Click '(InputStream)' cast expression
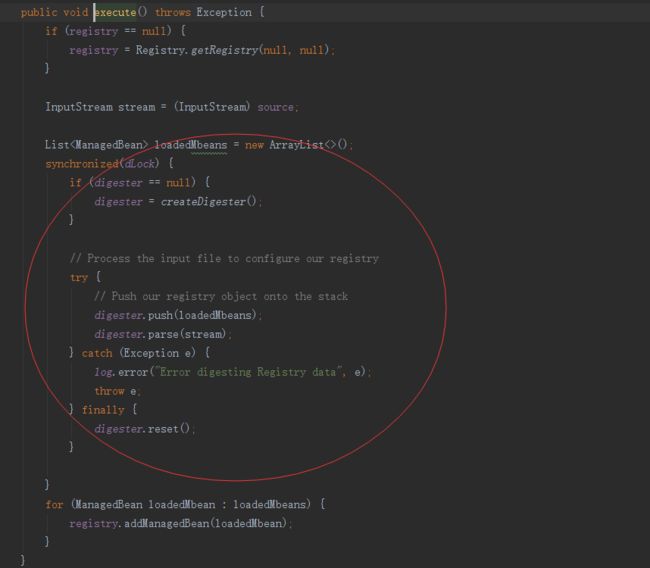The width and height of the screenshot is (650, 568). click(x=212, y=107)
